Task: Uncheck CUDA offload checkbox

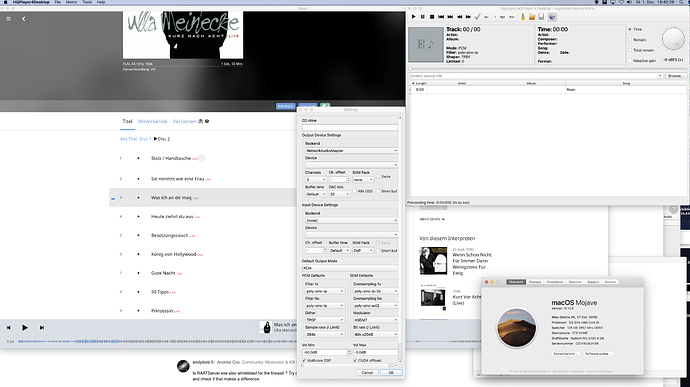Action: 355,361
